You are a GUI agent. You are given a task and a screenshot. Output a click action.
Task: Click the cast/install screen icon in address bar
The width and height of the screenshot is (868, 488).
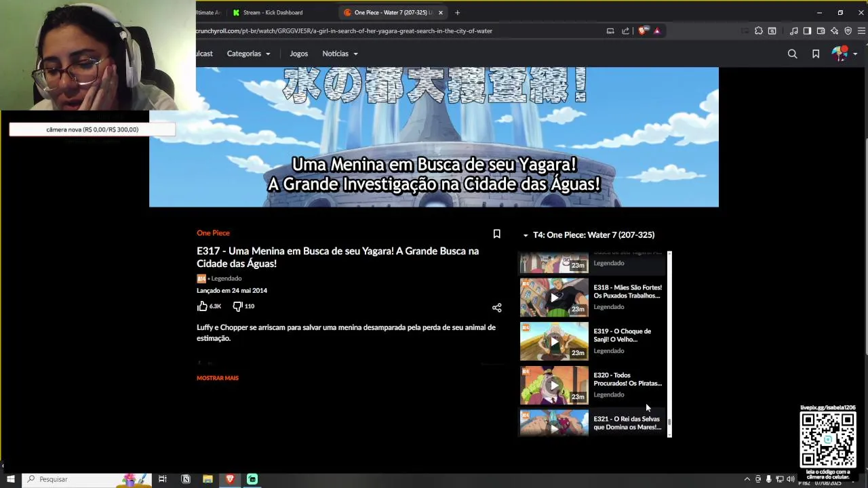[x=610, y=30]
